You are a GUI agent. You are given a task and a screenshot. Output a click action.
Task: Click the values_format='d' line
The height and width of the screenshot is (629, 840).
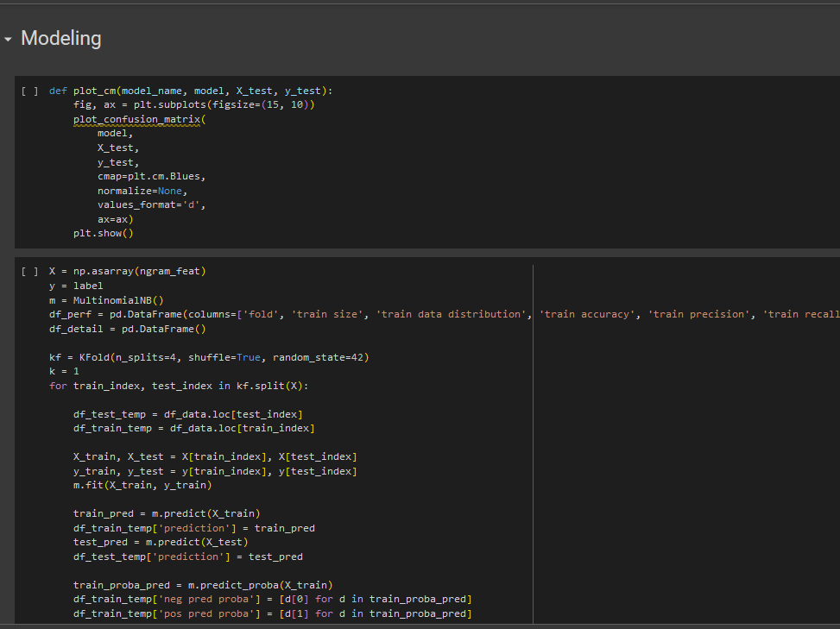point(152,204)
